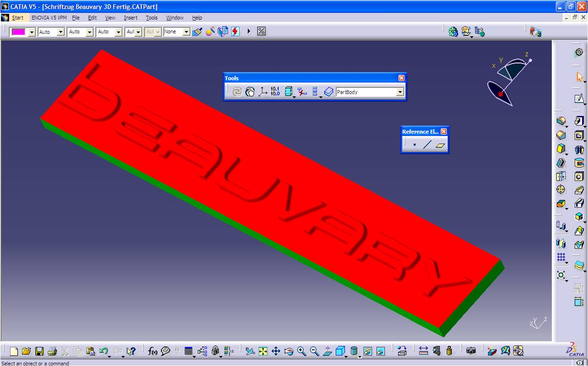Open the Window menu
The height and width of the screenshot is (366, 588).
175,18
